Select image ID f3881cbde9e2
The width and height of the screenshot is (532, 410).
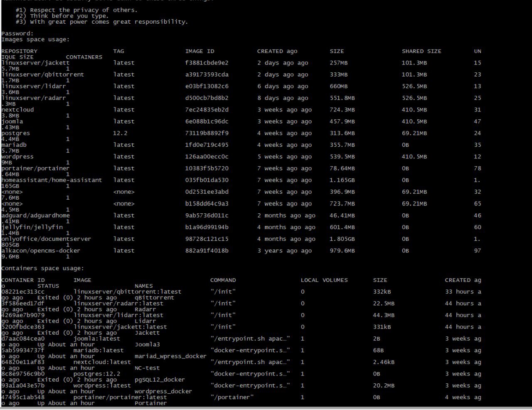207,63
